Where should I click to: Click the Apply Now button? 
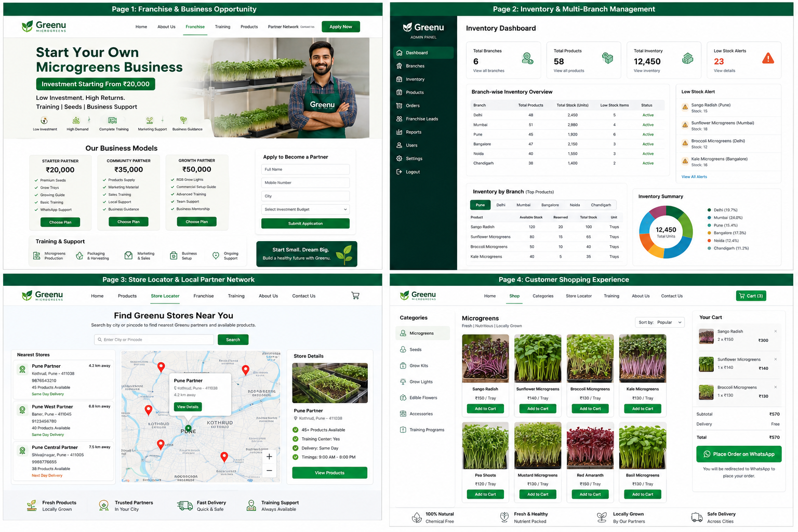click(341, 26)
